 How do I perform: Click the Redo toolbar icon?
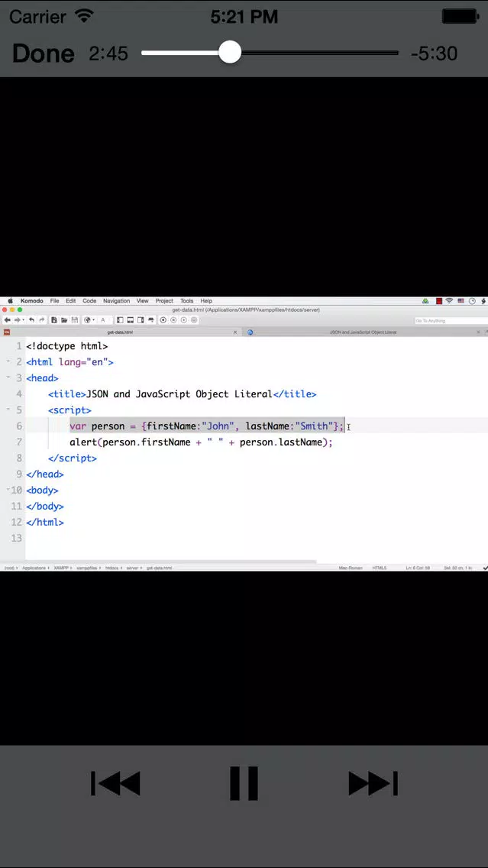41,320
